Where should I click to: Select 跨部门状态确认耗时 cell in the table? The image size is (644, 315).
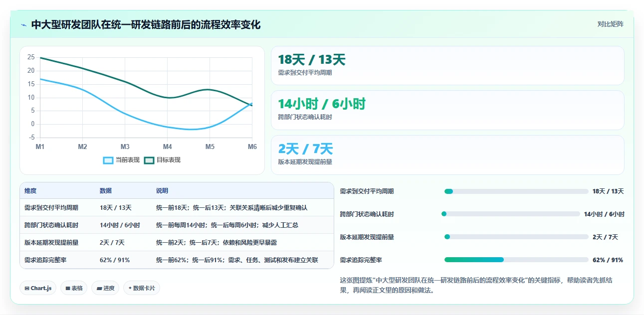(51, 225)
